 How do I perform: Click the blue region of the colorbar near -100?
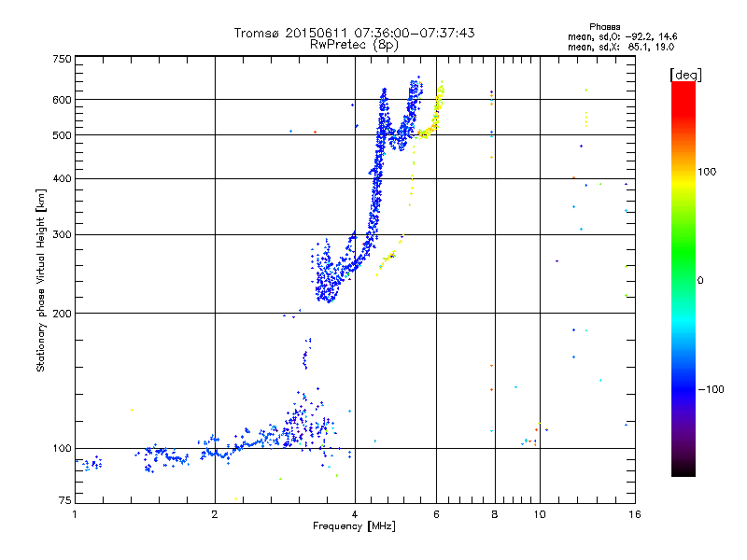[x=684, y=388]
